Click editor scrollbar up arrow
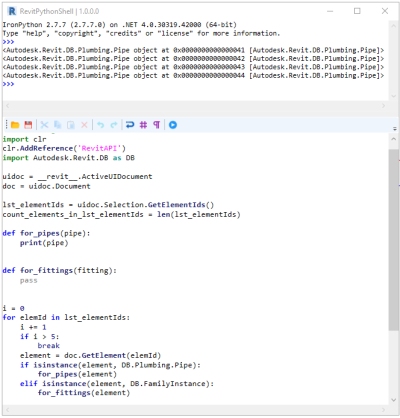This screenshot has width=400, height=418. (x=393, y=139)
